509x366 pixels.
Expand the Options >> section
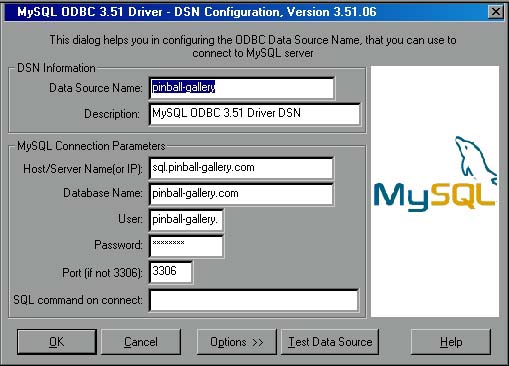[237, 342]
